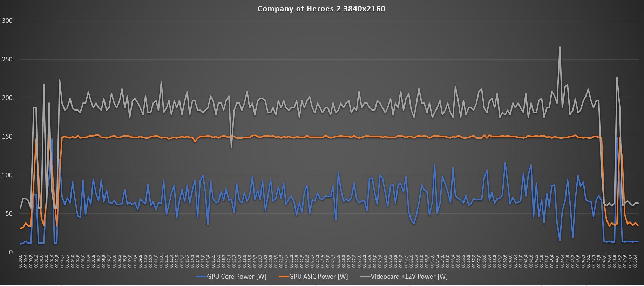Click the 00:01,2 time axis label

click(36, 262)
